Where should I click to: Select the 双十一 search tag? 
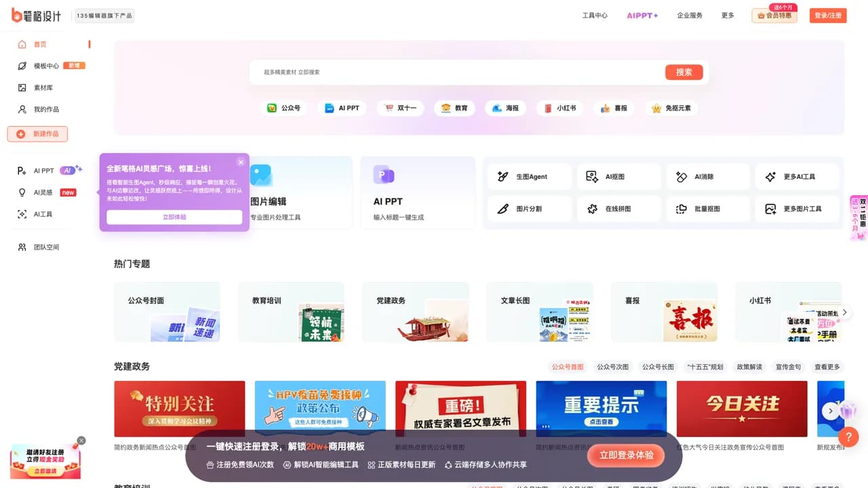point(400,108)
